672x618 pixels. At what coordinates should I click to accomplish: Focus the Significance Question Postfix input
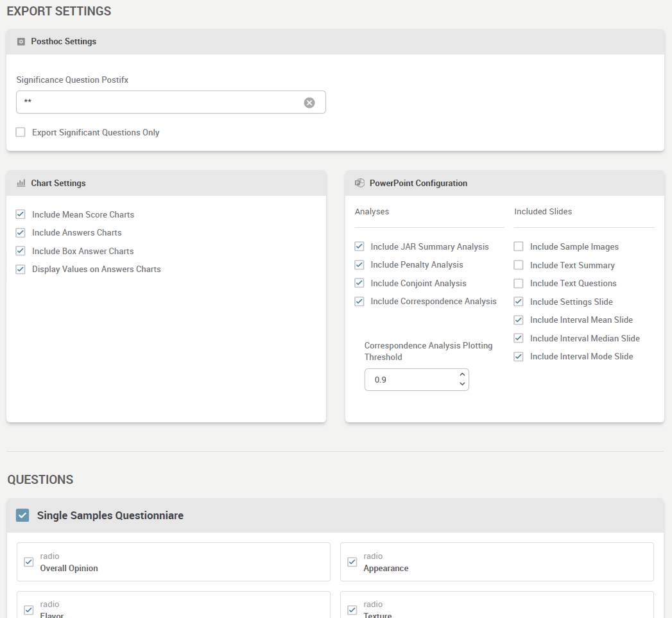[x=171, y=102]
